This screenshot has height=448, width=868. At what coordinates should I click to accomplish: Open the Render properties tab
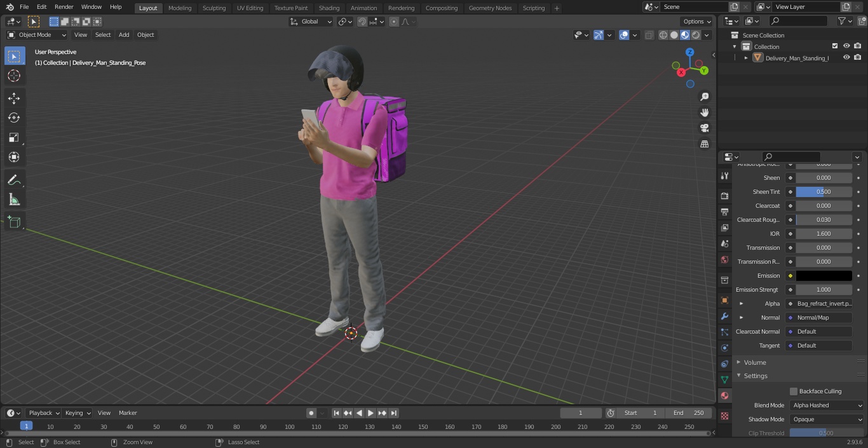[724, 196]
